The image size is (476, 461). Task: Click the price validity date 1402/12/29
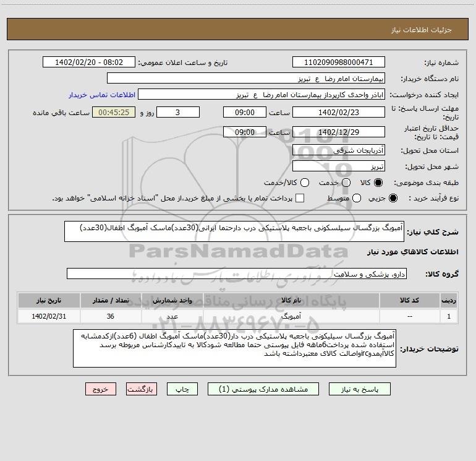pyautogui.click(x=339, y=132)
